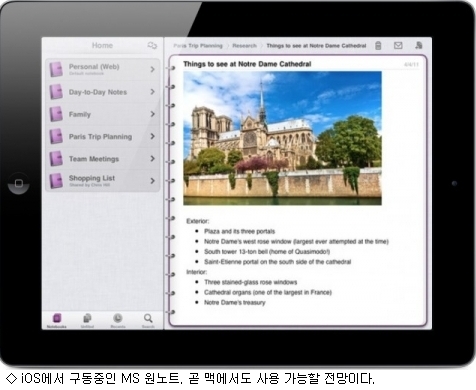The width and height of the screenshot is (476, 390).
Task: Tap the 'Exterior:' heading
Action: click(198, 221)
